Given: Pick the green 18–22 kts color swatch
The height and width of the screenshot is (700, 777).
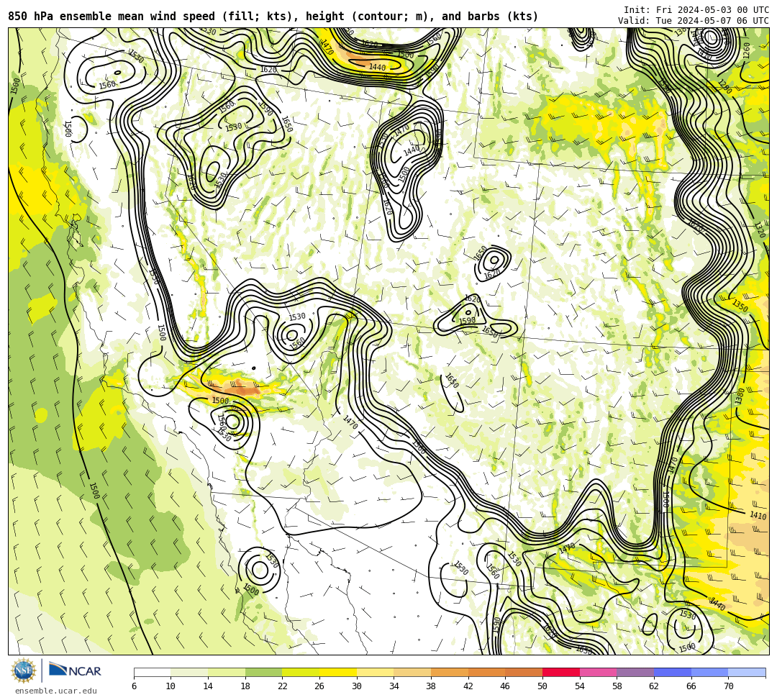Looking at the screenshot, I should coord(263,673).
